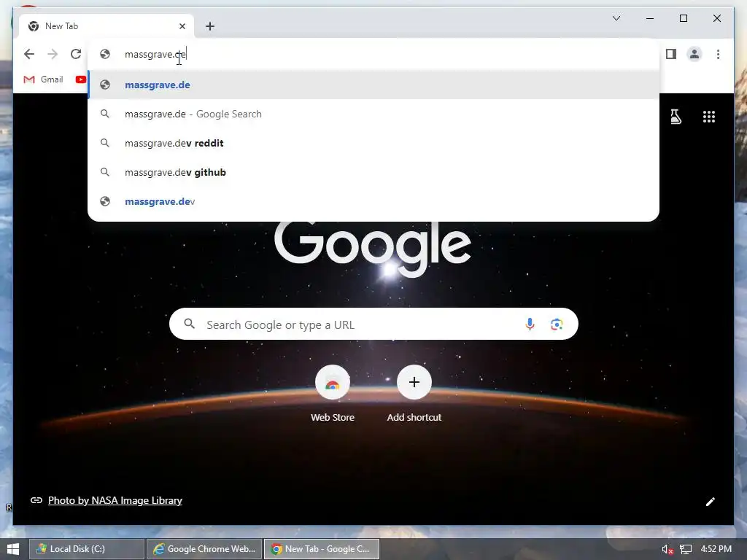Close the New Tab tab
Screen dimensions: 747x560
(182, 26)
